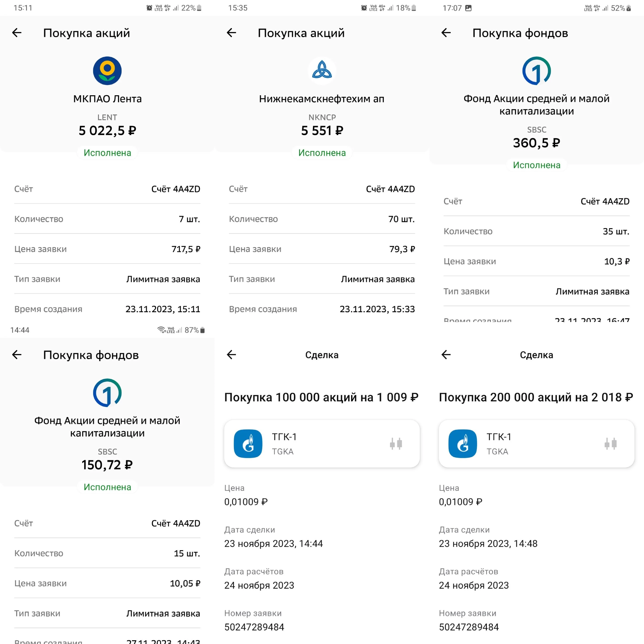The width and height of the screenshot is (644, 644).
Task: Tap the ТГК-1 Gazprom logo in the 100 000 shares deal
Action: click(x=248, y=444)
